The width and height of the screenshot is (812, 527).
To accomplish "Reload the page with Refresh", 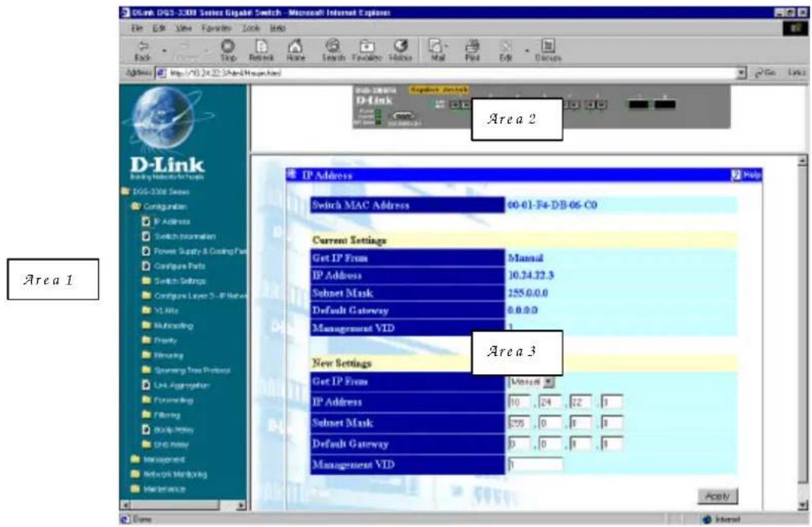I will point(262,51).
